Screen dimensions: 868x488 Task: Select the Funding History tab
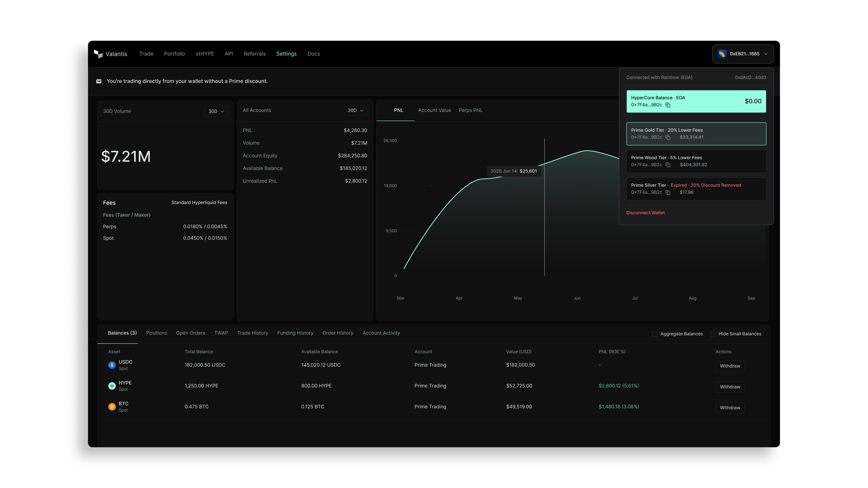(x=295, y=333)
